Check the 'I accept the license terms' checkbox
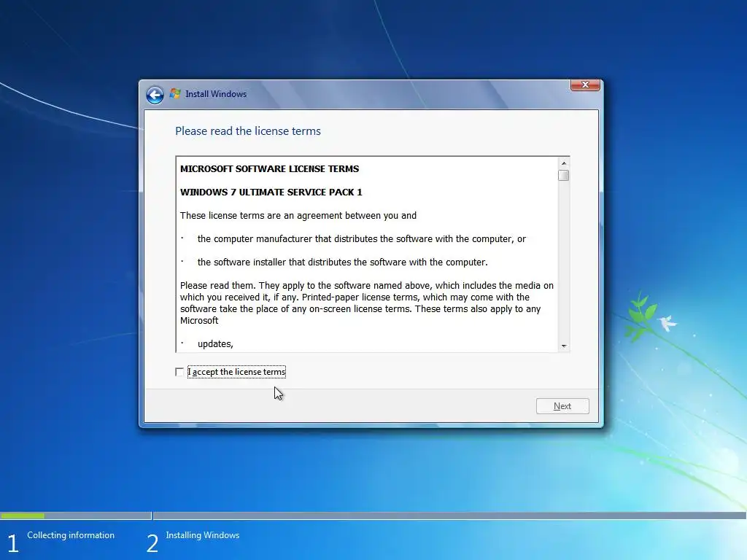This screenshot has width=747, height=560. tap(179, 372)
